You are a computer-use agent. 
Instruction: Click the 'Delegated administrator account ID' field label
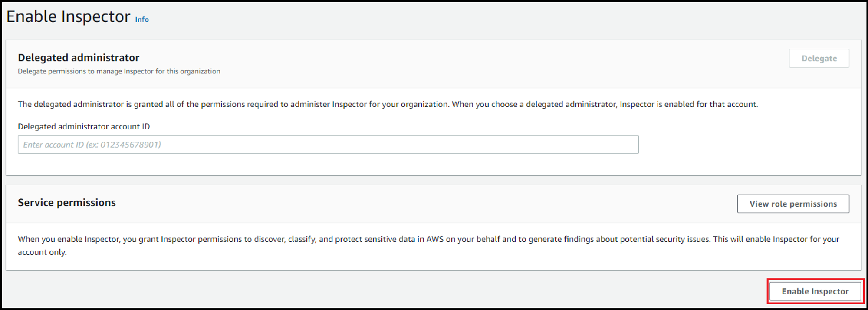coord(84,126)
